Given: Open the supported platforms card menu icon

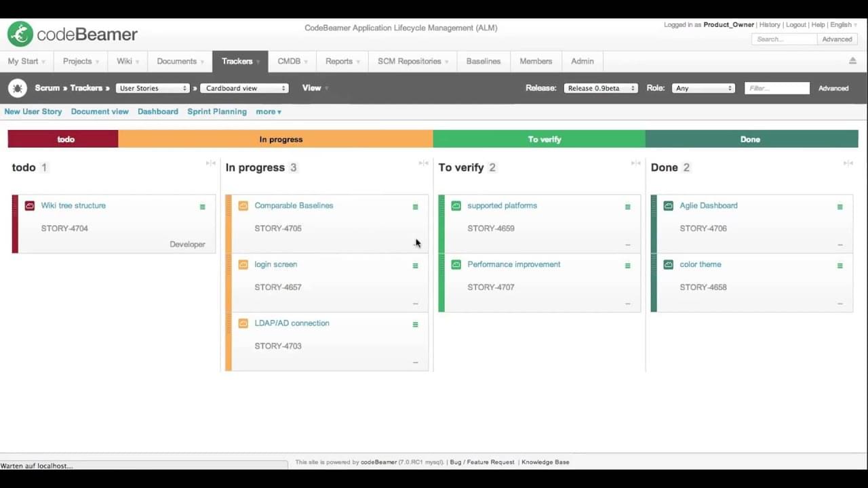Looking at the screenshot, I should 627,207.
